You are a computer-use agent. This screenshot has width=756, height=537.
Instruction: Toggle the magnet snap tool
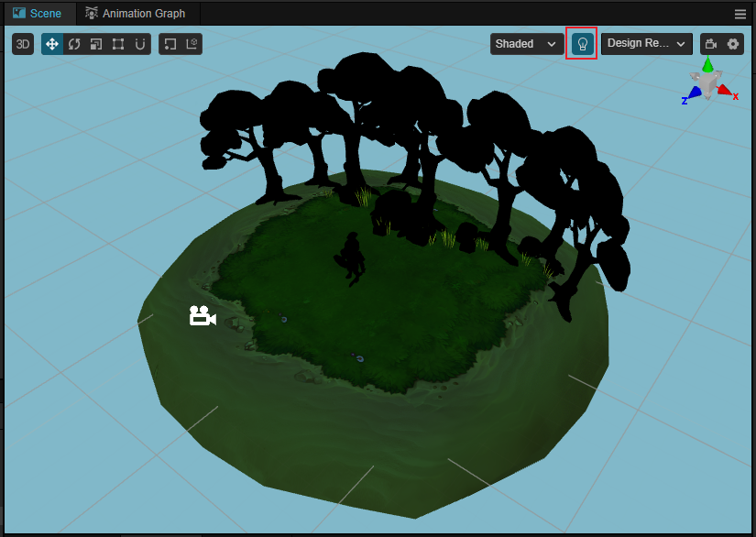click(x=140, y=44)
